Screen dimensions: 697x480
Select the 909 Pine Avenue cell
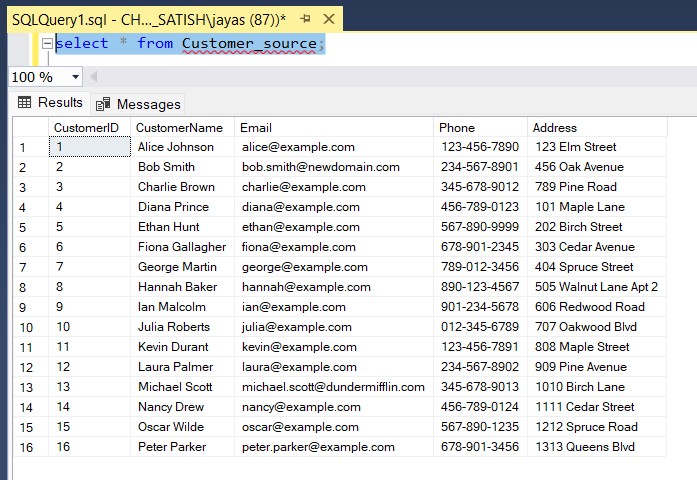[x=597, y=367]
